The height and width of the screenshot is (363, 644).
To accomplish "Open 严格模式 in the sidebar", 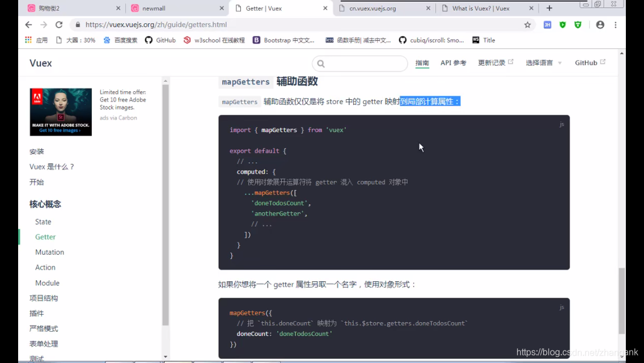I will (44, 328).
